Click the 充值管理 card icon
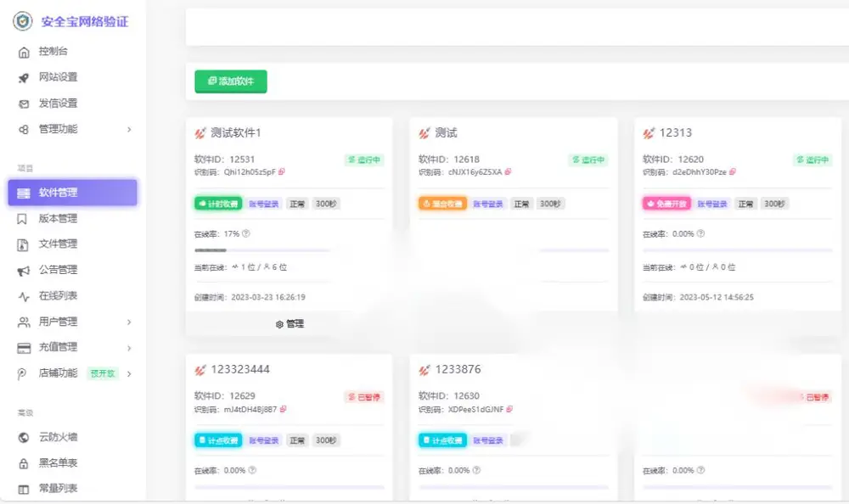The width and height of the screenshot is (849, 504). [x=24, y=348]
